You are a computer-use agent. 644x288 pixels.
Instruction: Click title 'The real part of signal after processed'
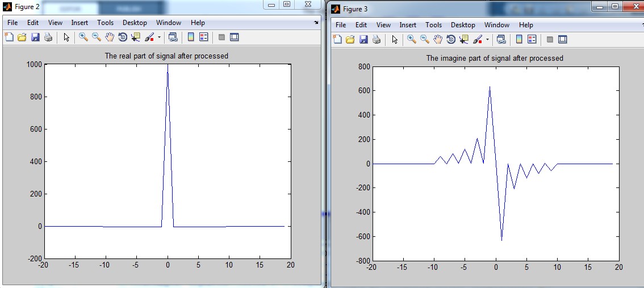[x=166, y=56]
